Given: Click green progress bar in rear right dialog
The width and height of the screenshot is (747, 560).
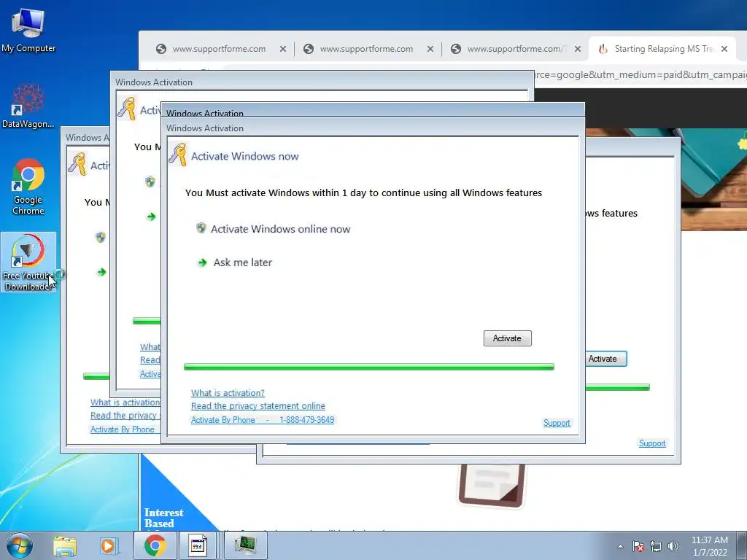Looking at the screenshot, I should [617, 387].
